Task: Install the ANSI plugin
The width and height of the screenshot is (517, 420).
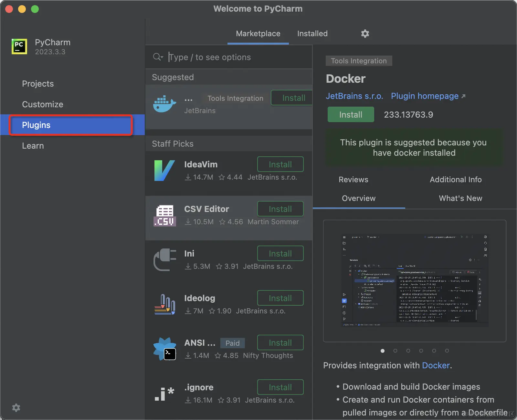Action: pos(280,343)
